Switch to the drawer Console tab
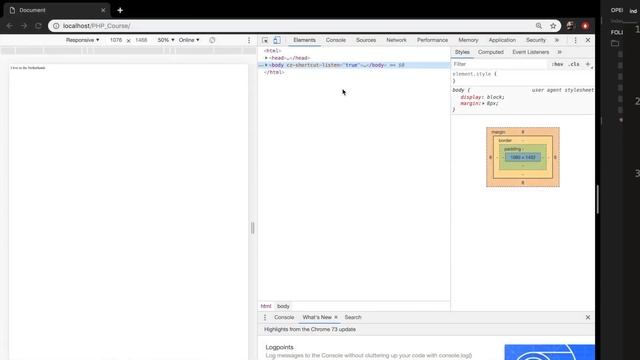 pos(284,317)
